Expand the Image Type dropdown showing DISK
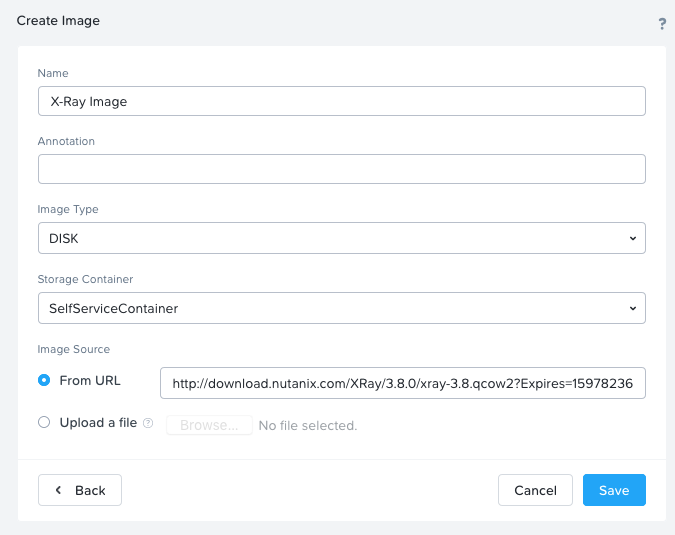Screen dimensions: 675x535 coord(340,238)
